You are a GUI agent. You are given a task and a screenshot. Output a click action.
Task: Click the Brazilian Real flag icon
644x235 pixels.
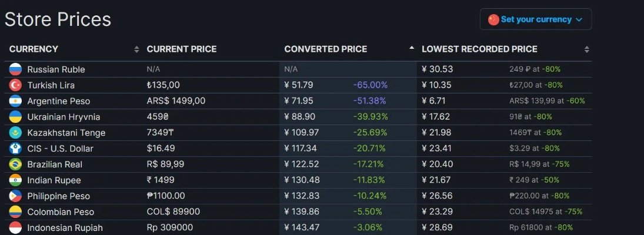[x=15, y=164]
